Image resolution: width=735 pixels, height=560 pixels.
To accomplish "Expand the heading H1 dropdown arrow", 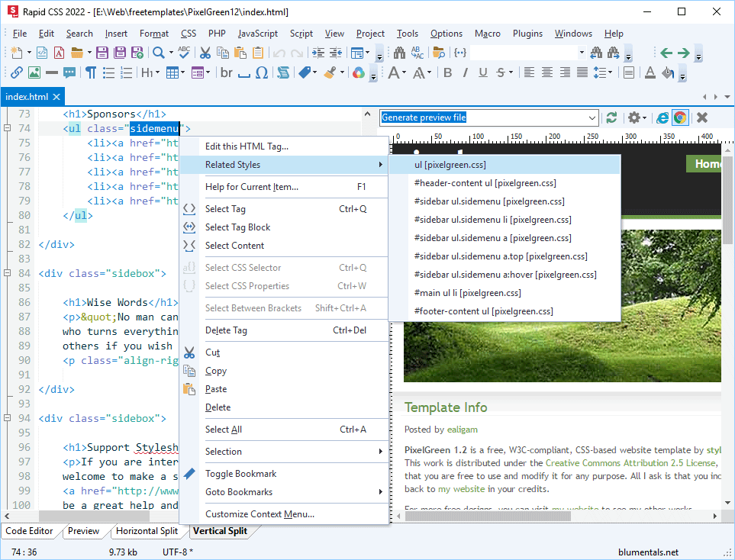I will coord(156,72).
